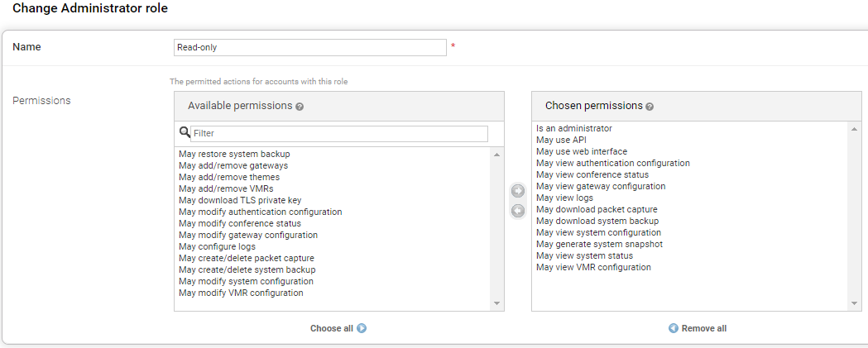The height and width of the screenshot is (348, 868).
Task: Click the Choose all arrow icon
Action: [362, 328]
